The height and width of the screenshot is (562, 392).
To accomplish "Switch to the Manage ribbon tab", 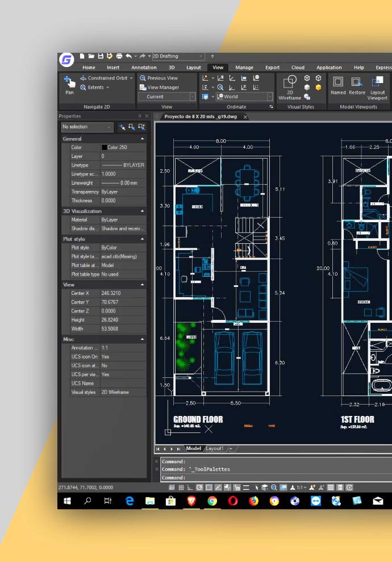I will point(244,68).
